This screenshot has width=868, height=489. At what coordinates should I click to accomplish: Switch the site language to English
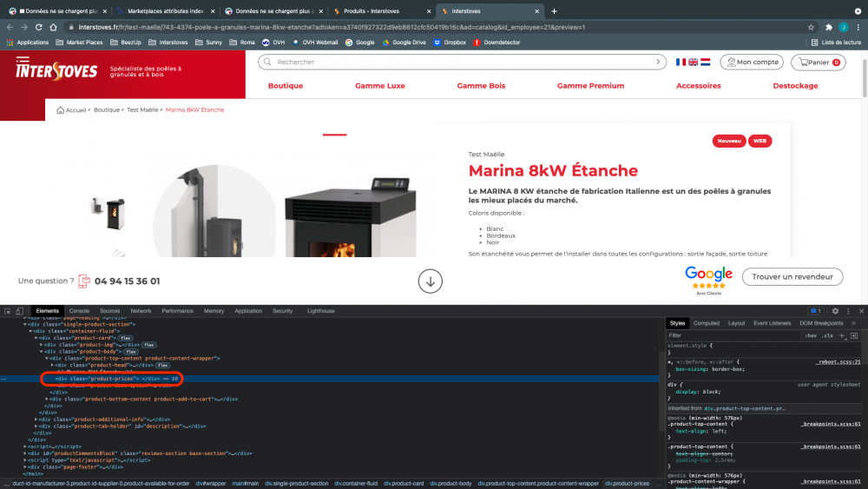693,62
